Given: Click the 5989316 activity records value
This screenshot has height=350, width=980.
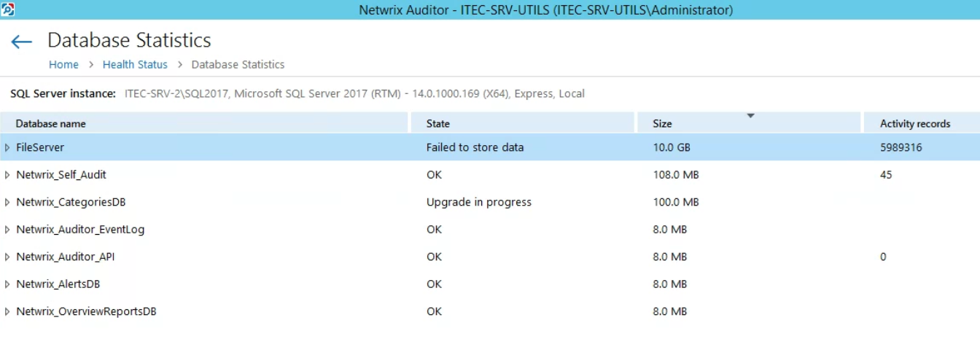Looking at the screenshot, I should (901, 147).
